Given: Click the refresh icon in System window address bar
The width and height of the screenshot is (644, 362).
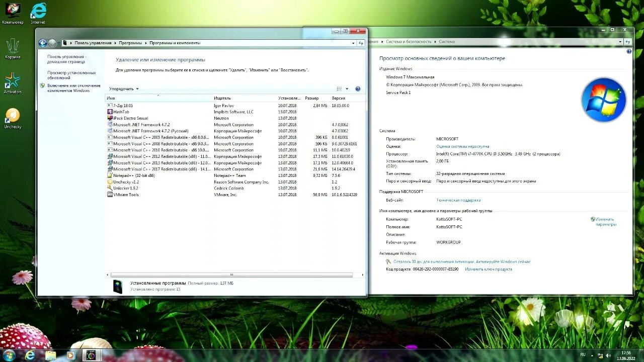Looking at the screenshot, I should click(x=627, y=42).
